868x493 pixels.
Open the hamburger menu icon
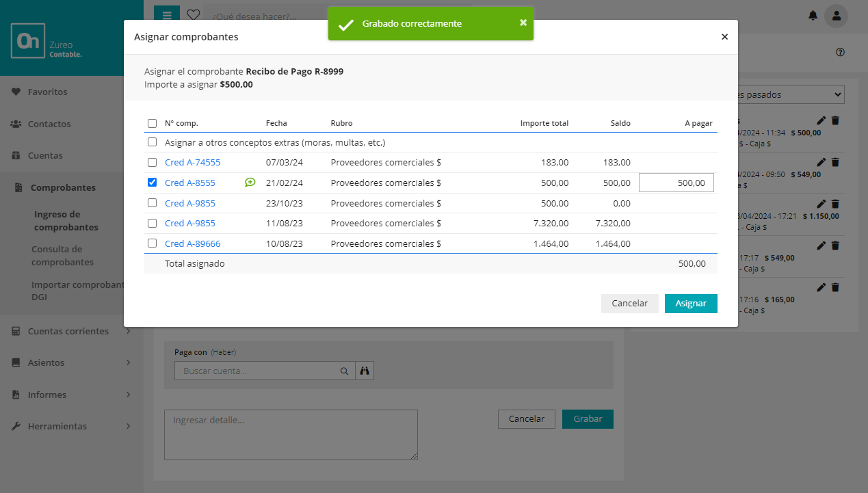pyautogui.click(x=167, y=15)
